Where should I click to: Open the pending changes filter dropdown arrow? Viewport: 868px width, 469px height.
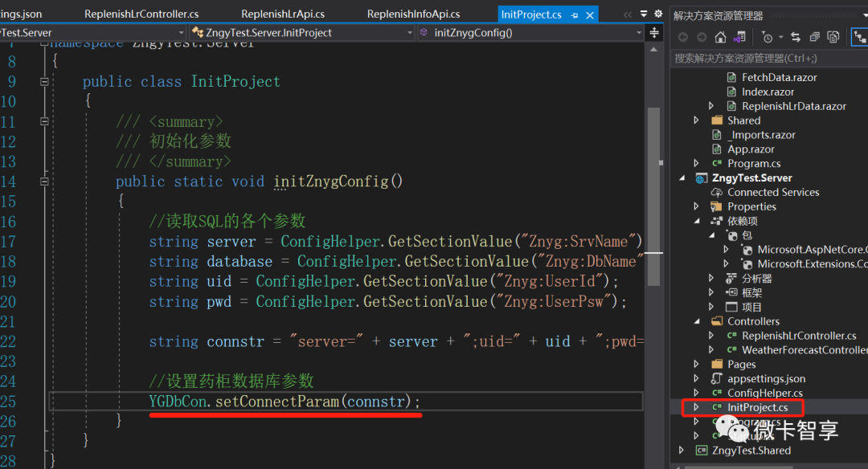(x=781, y=37)
